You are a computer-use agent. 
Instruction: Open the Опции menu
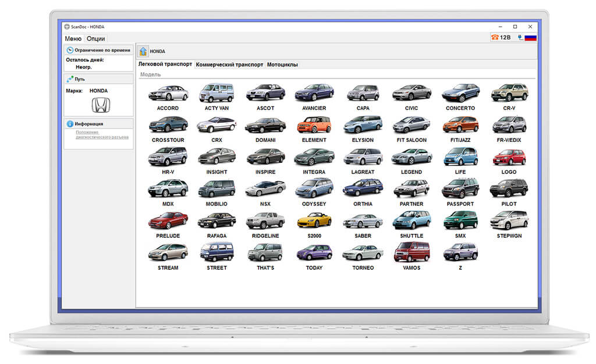[x=95, y=38]
